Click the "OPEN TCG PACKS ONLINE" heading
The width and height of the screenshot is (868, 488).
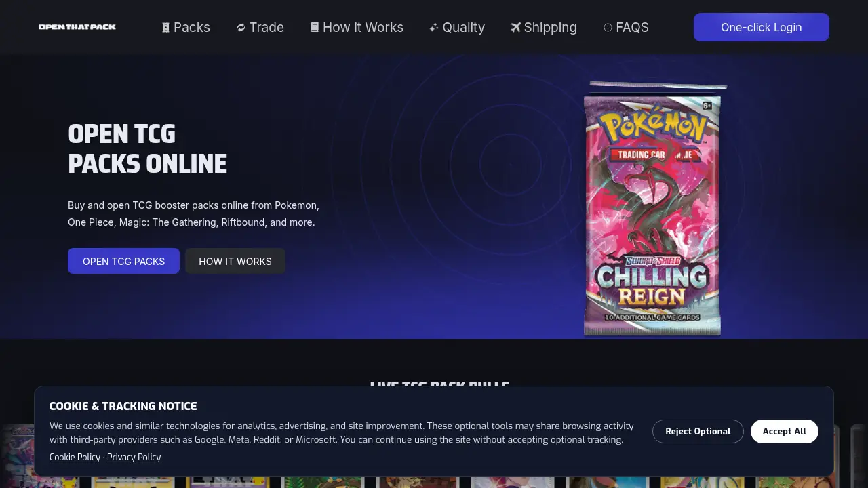pos(147,149)
